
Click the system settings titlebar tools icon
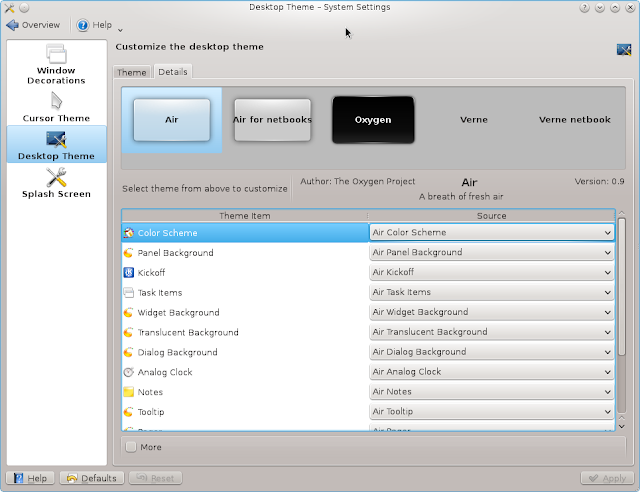point(9,7)
